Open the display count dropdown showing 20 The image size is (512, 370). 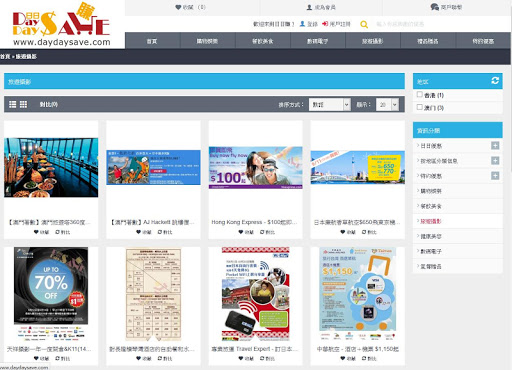click(387, 105)
